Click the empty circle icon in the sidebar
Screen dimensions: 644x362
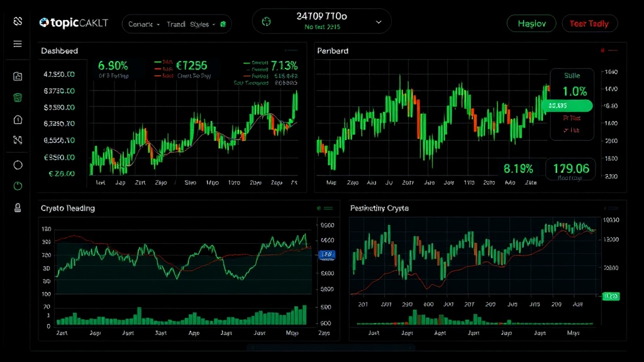coord(18,165)
